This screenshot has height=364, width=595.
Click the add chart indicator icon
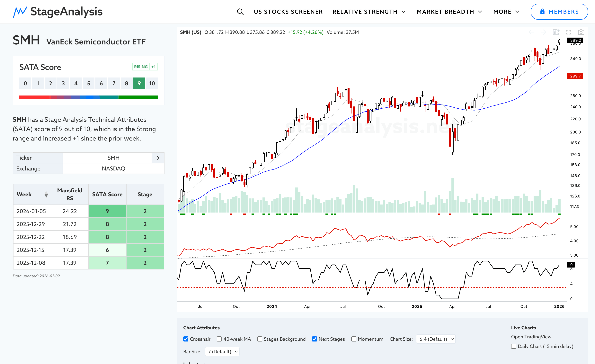556,32
